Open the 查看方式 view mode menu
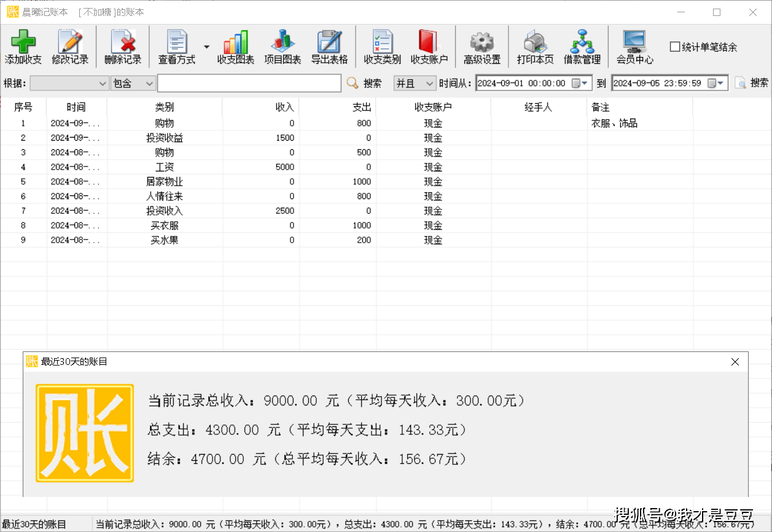The height and width of the screenshot is (532, 772). [177, 46]
